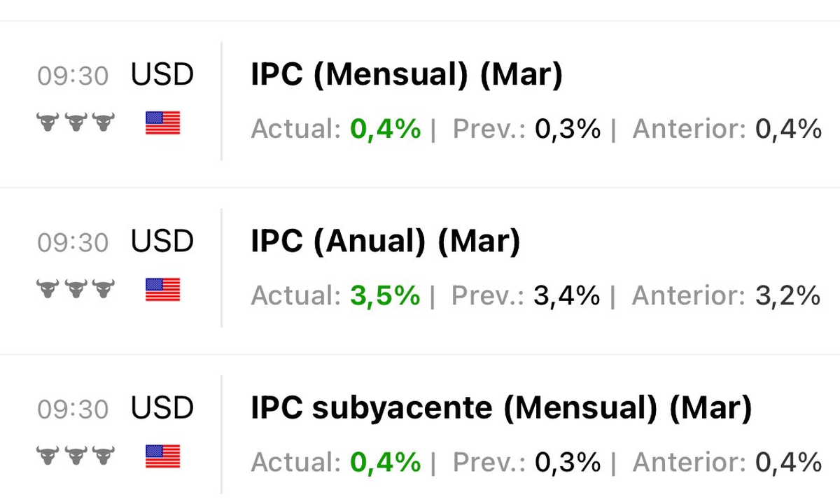The height and width of the screenshot is (504, 840).
Task: Select actual value 0,4% for IPC subyacente
Action: click(x=386, y=462)
